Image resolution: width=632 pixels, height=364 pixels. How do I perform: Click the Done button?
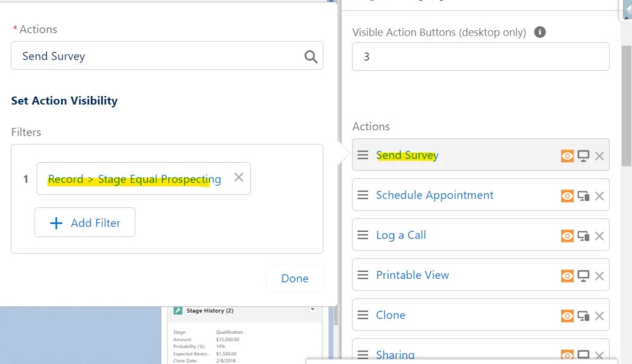[294, 278]
